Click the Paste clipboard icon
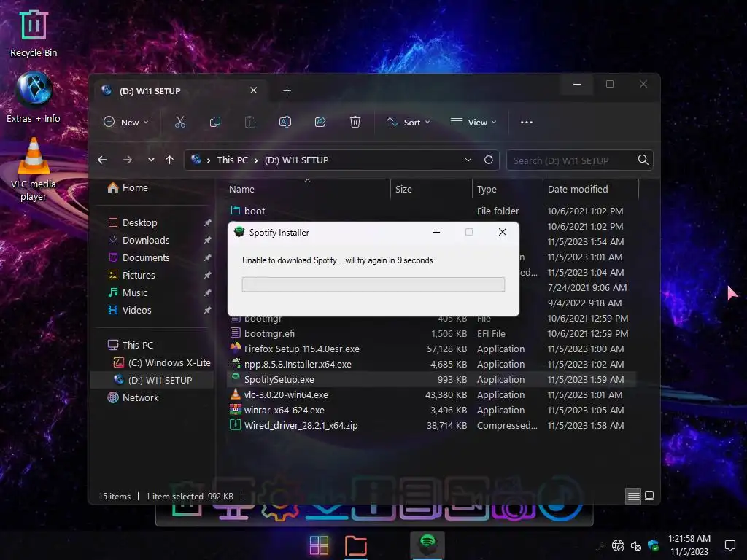Viewport: 747px width, 560px height. point(250,122)
